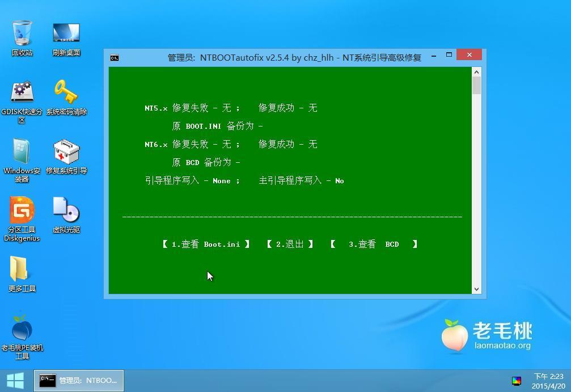
Task: Select the 系统密码清除 key icon
Action: pyautogui.click(x=66, y=98)
